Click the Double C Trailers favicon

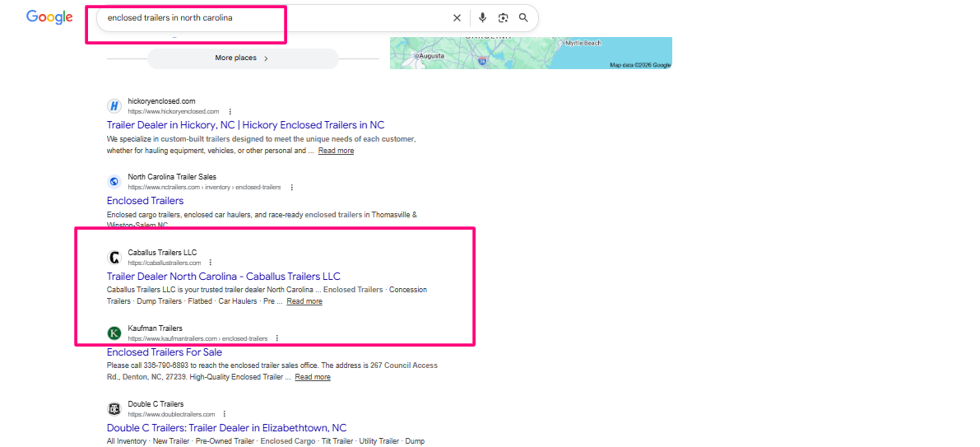pos(114,409)
